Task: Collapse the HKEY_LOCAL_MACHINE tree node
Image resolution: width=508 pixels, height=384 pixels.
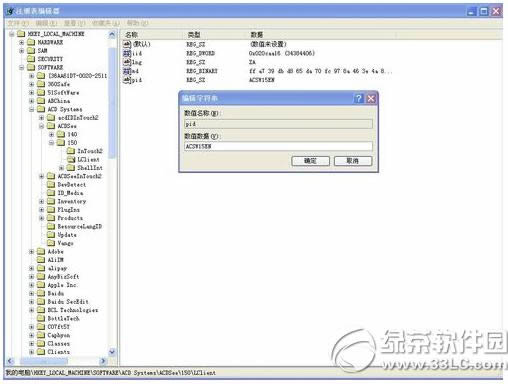Action: 12,34
